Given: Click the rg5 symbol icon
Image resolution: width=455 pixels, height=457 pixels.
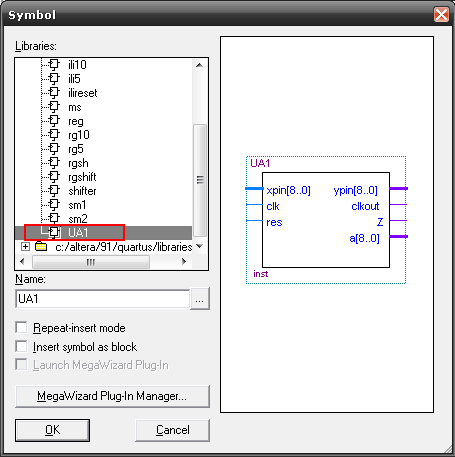Looking at the screenshot, I should (x=54, y=148).
